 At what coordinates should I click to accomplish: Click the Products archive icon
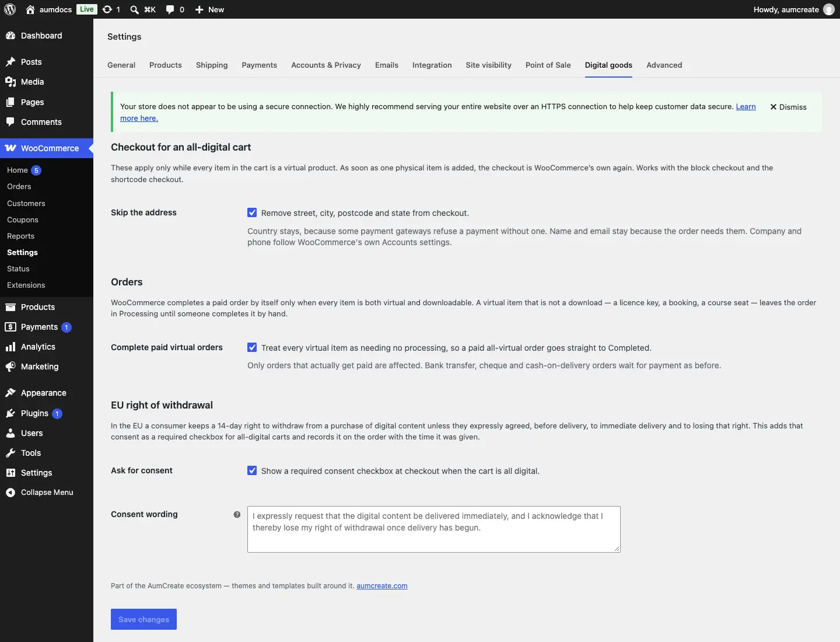10,307
